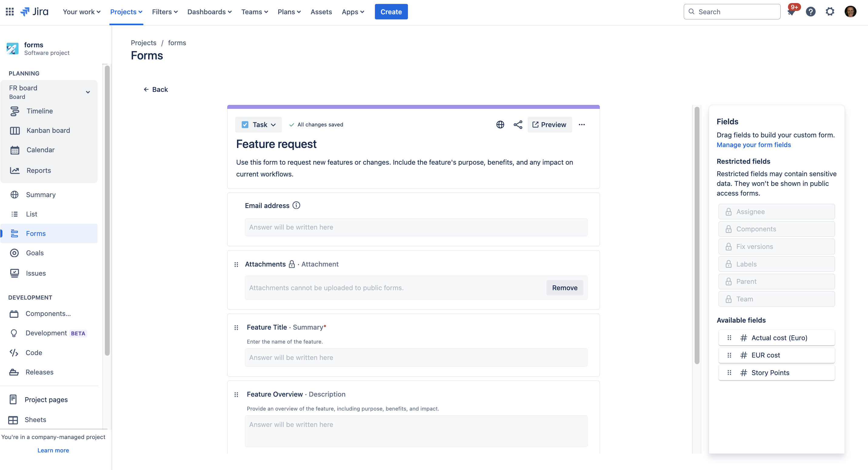
Task: Click the Attachments field drag handle
Action: point(236,265)
